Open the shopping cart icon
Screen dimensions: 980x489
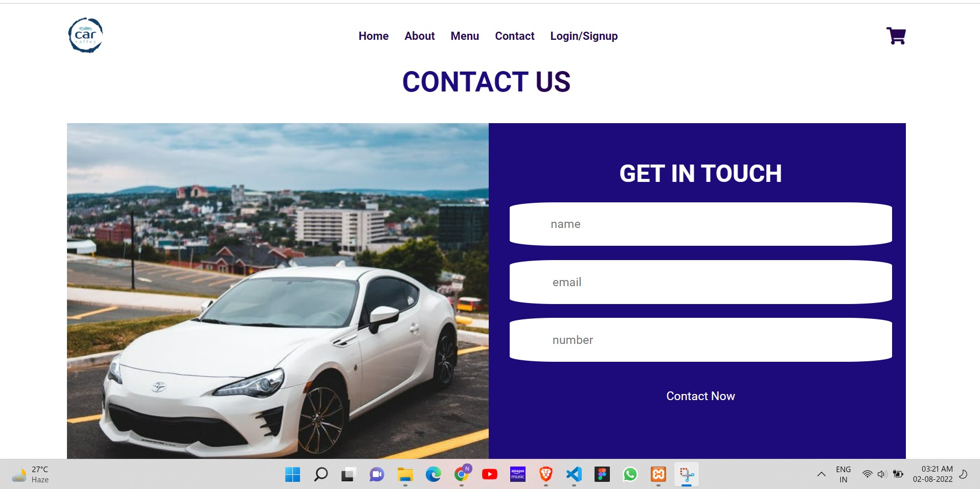pyautogui.click(x=896, y=36)
